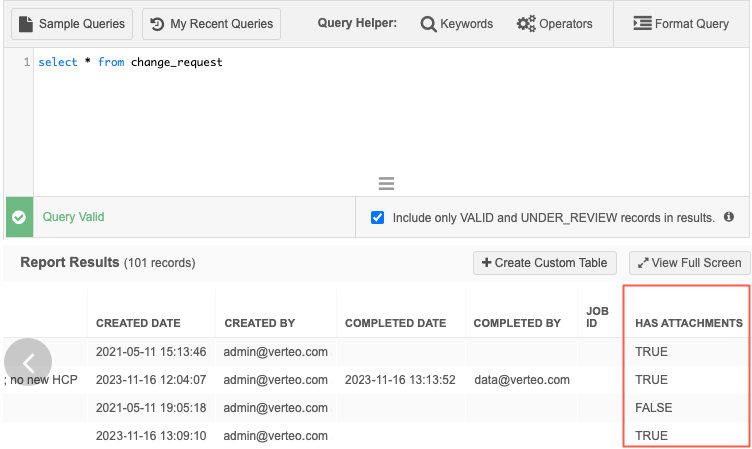Click the HAS ATTACHMENTS column header

click(688, 323)
